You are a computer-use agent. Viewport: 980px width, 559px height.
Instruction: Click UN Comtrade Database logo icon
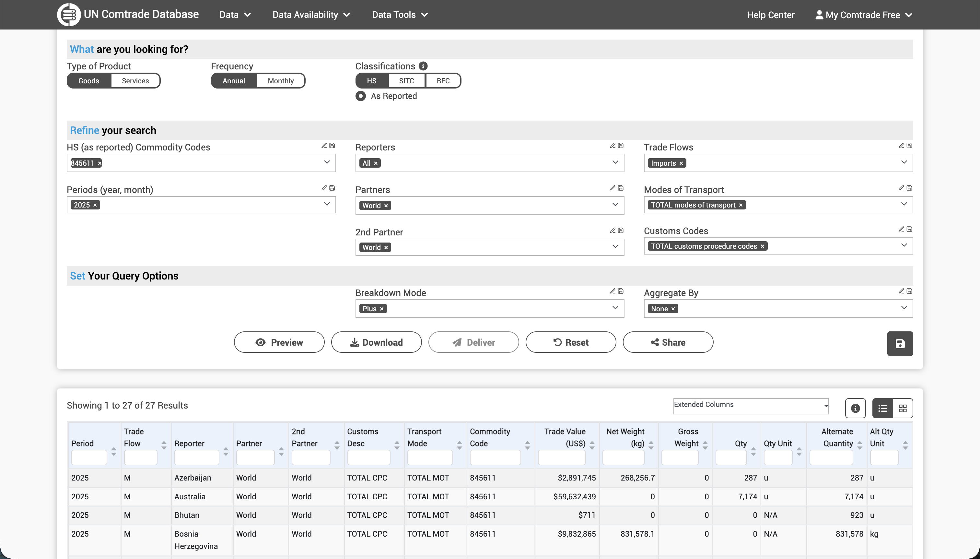[x=69, y=15]
